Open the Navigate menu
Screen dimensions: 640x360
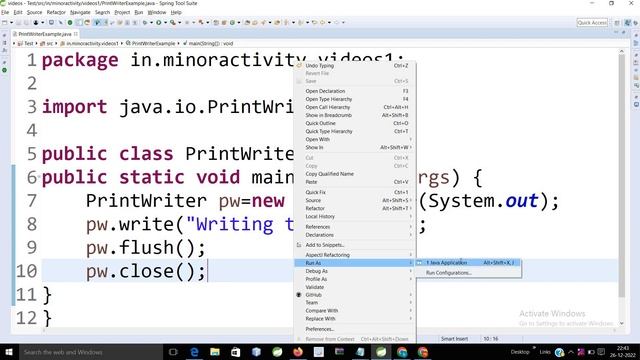click(80, 12)
